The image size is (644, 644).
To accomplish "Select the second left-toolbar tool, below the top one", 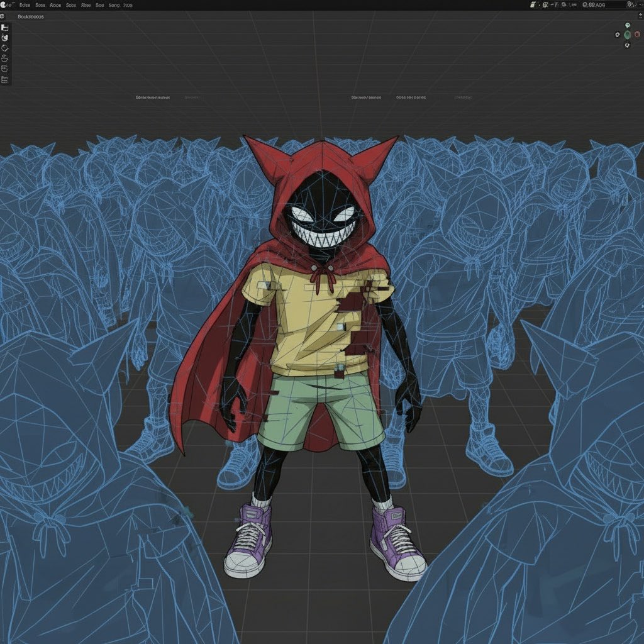I will point(4,38).
